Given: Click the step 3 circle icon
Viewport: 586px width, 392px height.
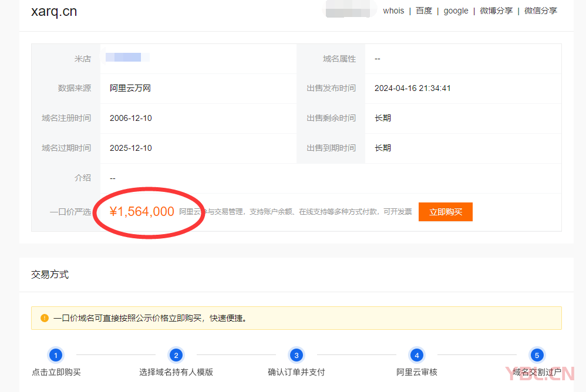Looking at the screenshot, I should point(297,355).
